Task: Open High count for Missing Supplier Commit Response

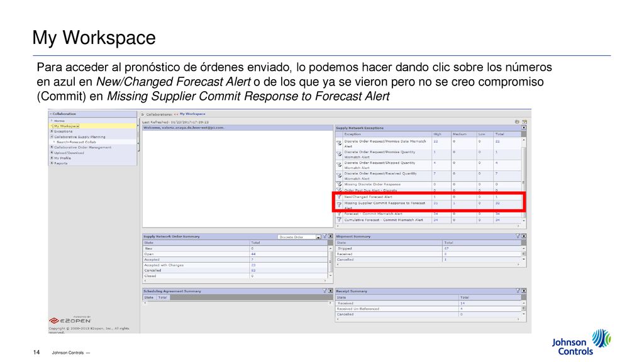Action: tap(436, 203)
